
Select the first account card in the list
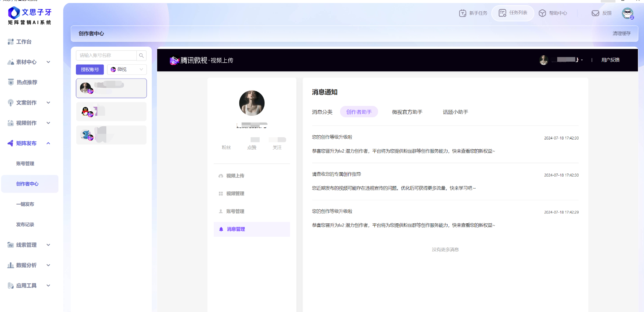tap(111, 88)
